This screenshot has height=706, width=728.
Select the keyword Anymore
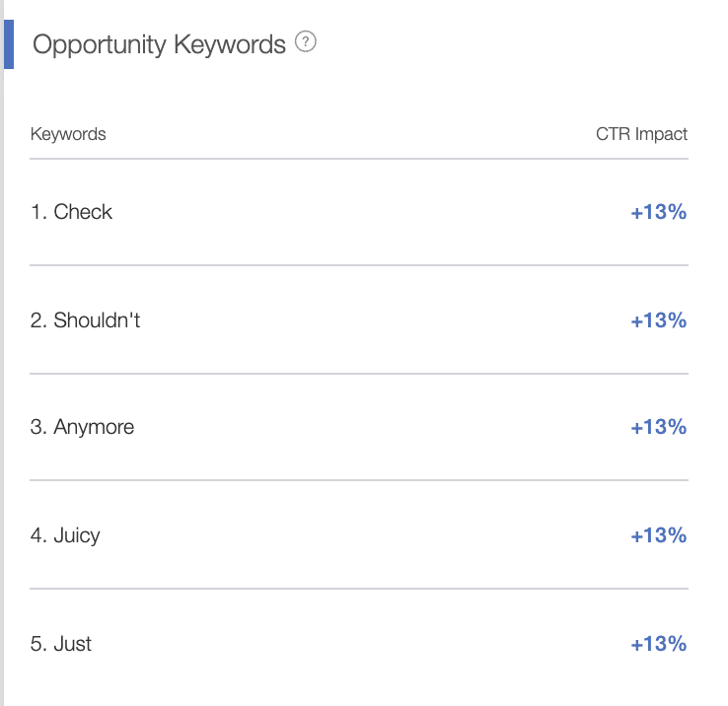tap(94, 427)
